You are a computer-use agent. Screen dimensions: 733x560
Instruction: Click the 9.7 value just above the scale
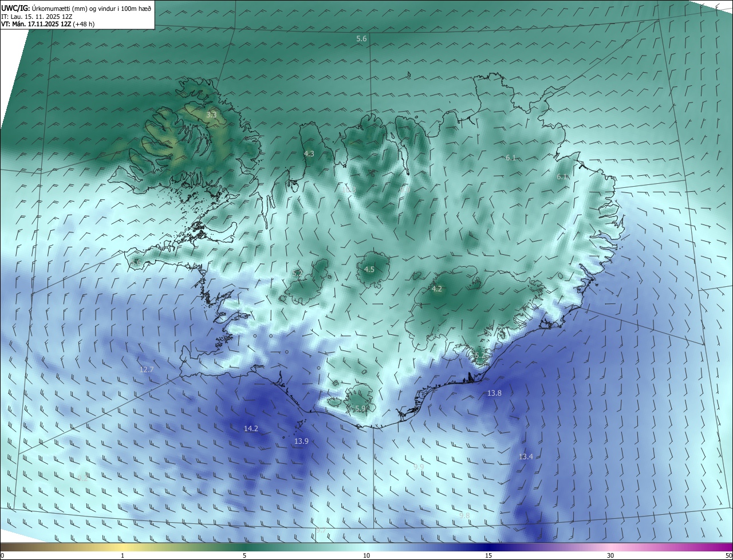321,531
